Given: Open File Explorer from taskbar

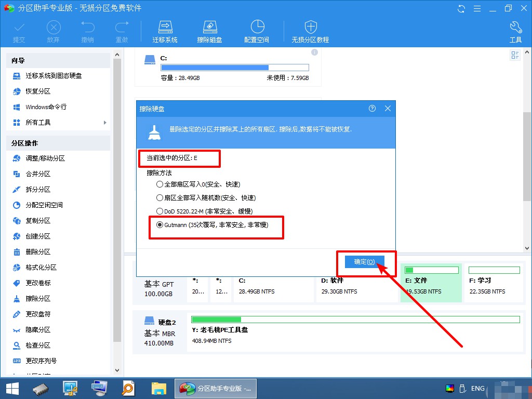Looking at the screenshot, I should point(159,389).
